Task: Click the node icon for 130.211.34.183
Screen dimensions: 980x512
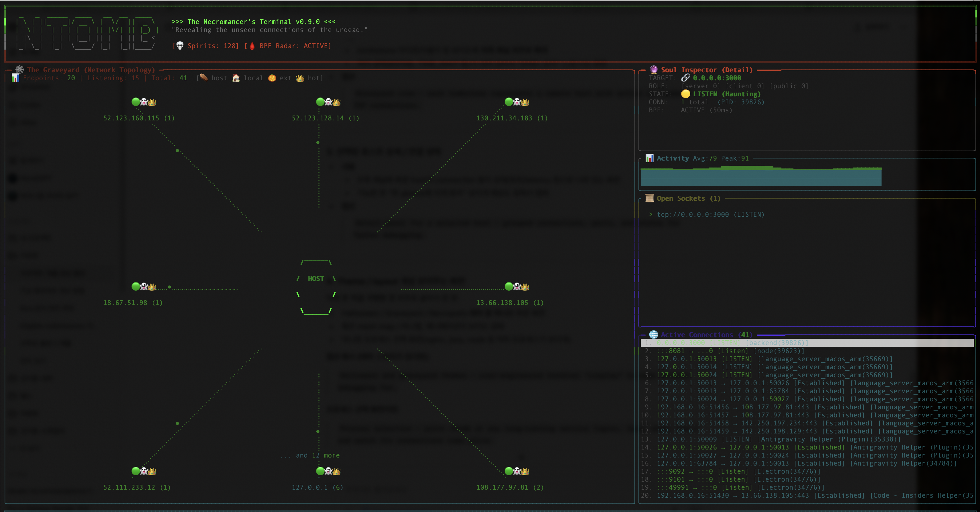Action: pyautogui.click(x=516, y=102)
